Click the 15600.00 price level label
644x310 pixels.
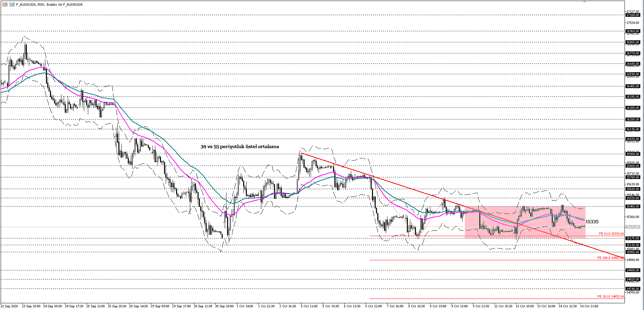point(633,189)
